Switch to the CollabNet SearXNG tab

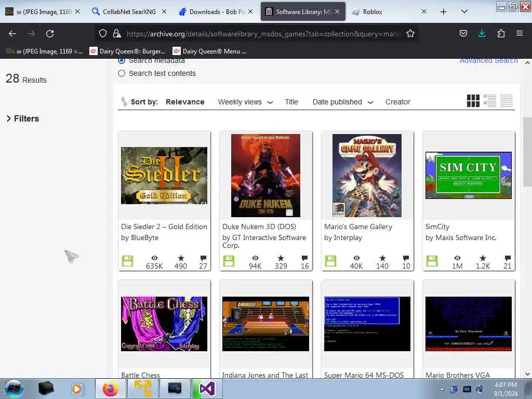[129, 12]
